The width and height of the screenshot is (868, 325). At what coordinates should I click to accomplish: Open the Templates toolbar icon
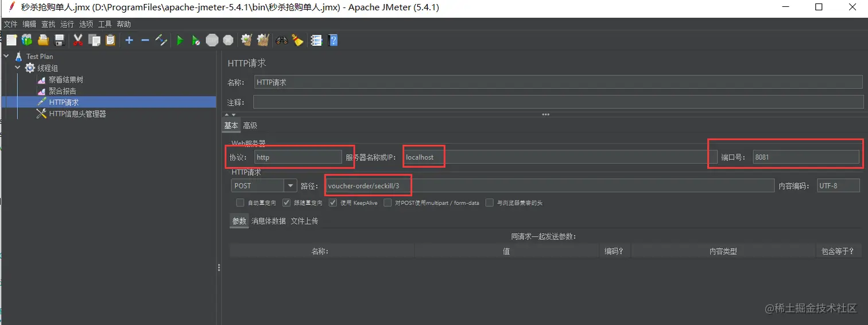(27, 40)
